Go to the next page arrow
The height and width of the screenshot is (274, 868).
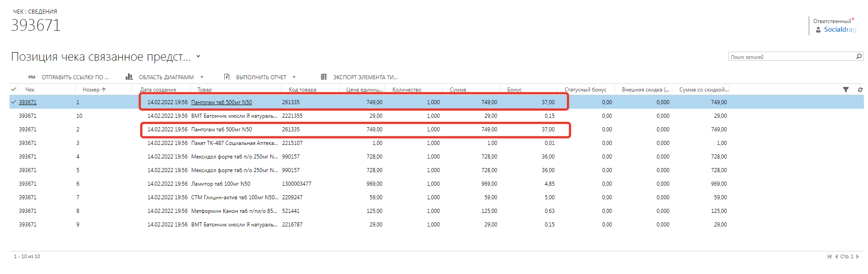[x=858, y=256]
